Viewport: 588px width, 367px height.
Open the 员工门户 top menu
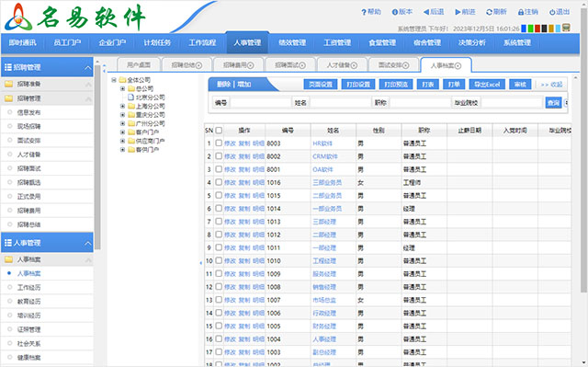(67, 43)
